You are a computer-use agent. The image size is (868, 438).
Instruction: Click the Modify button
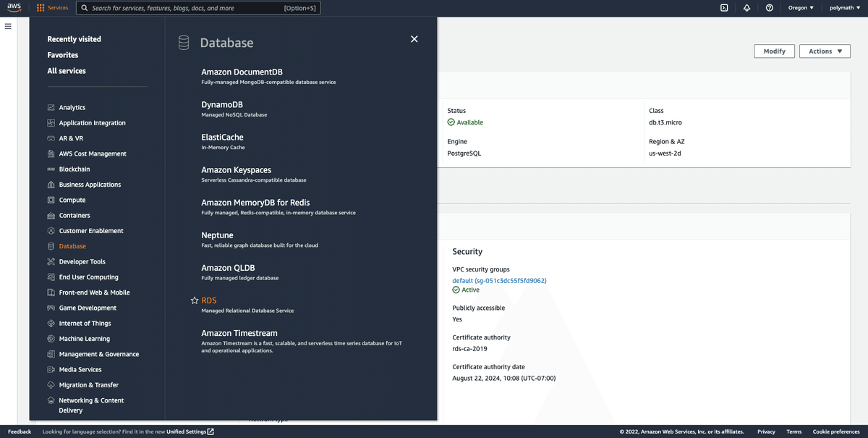pos(774,51)
